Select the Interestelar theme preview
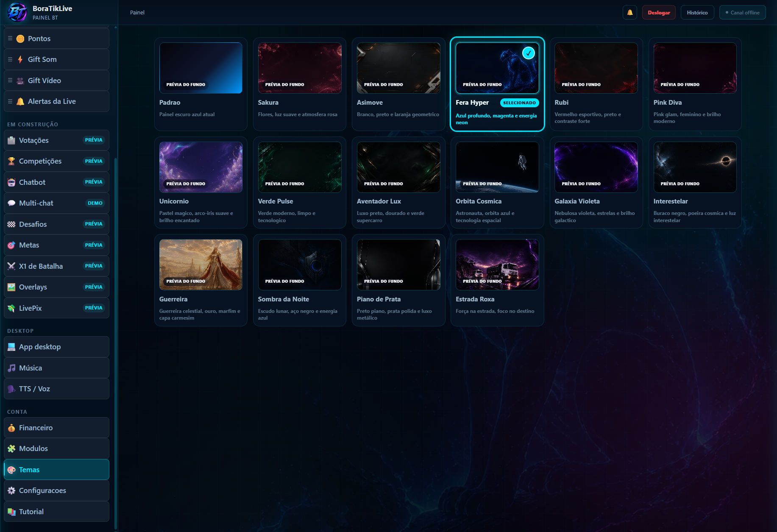Screen dimensions: 777x532 (x=695, y=167)
